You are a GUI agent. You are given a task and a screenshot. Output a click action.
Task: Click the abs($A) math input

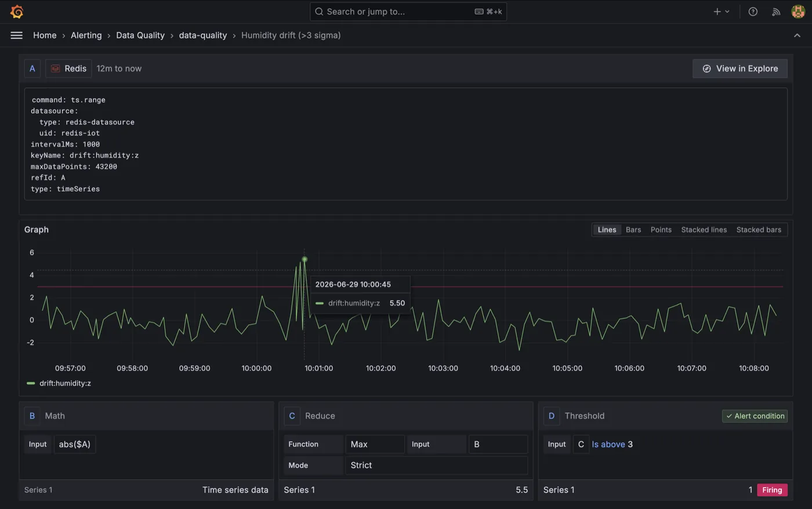tap(75, 444)
